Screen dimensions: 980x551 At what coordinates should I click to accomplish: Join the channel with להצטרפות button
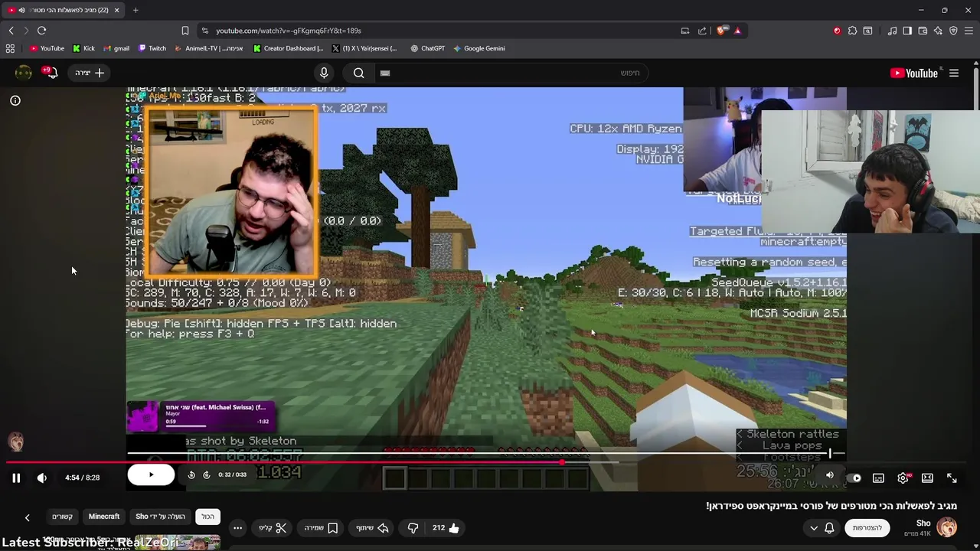point(867,528)
